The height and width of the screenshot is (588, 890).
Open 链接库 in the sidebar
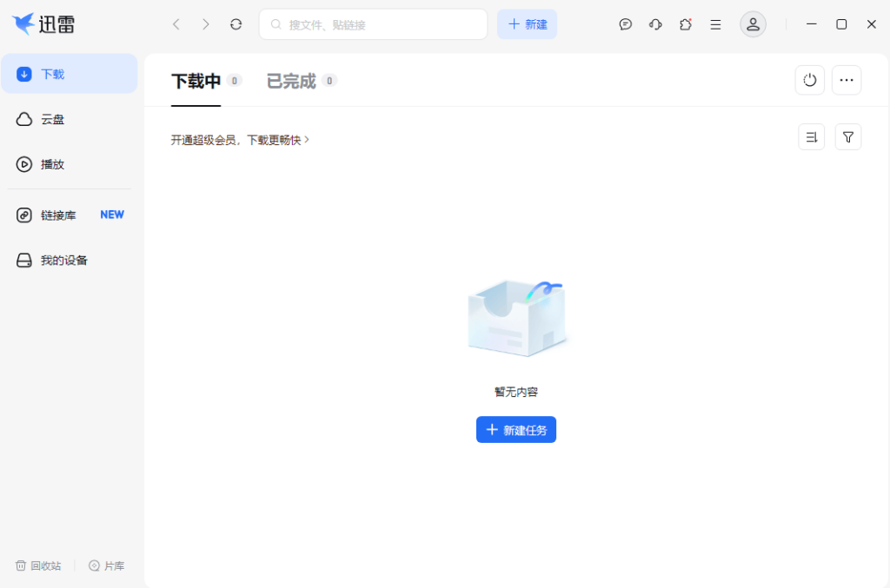pyautogui.click(x=70, y=215)
